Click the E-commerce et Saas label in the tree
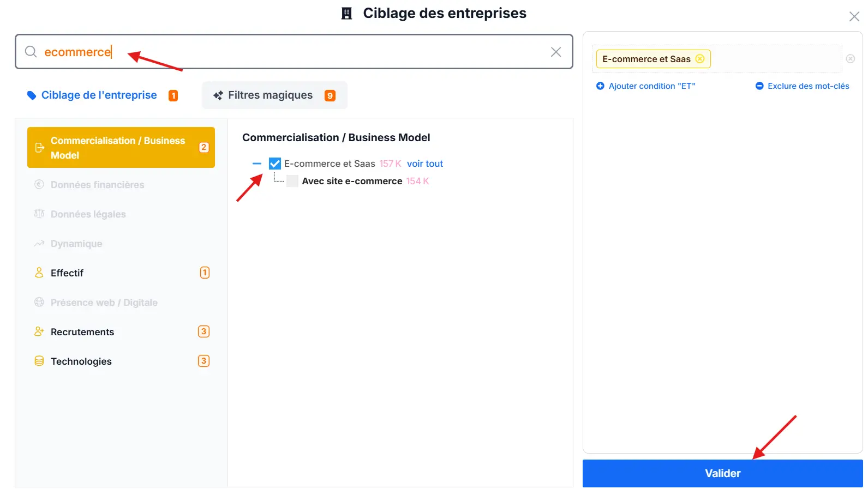The width and height of the screenshot is (868, 501). pos(330,164)
